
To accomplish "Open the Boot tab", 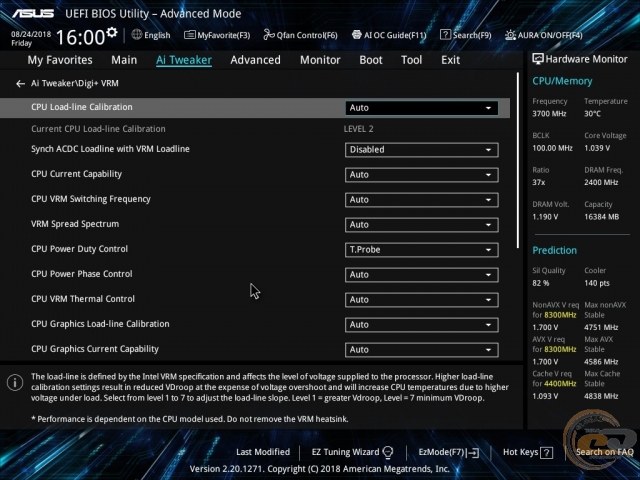I will [x=371, y=60].
